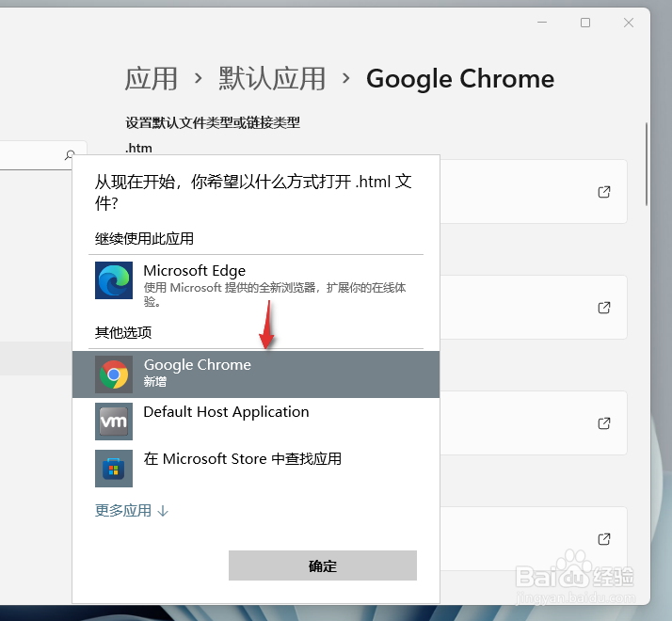Confirm with the 确定 button
The height and width of the screenshot is (621, 672).
pos(322,565)
